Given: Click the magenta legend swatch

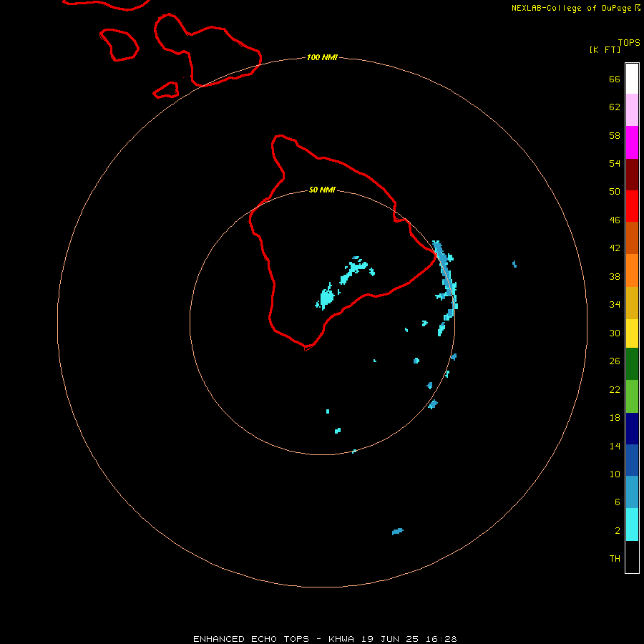Looking at the screenshot, I should tap(632, 142).
